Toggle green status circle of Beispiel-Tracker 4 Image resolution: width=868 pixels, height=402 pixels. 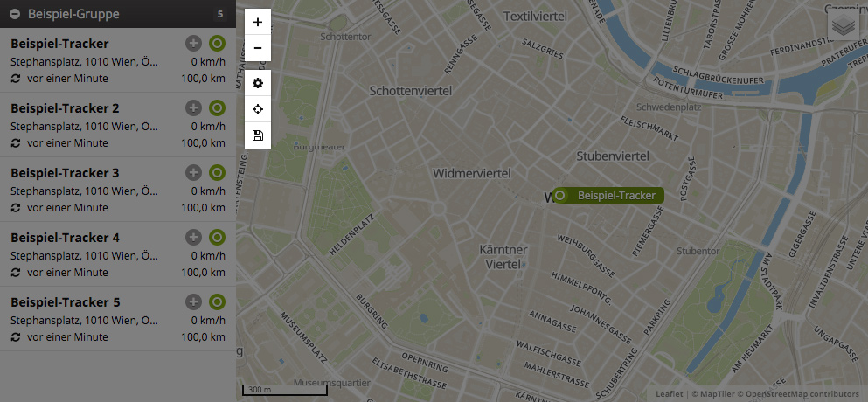pos(217,238)
